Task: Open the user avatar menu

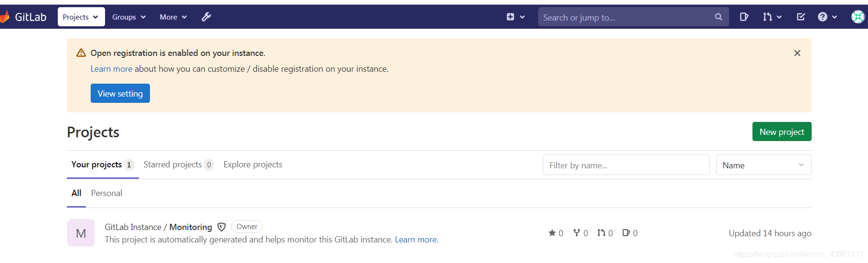Action: coord(858,17)
